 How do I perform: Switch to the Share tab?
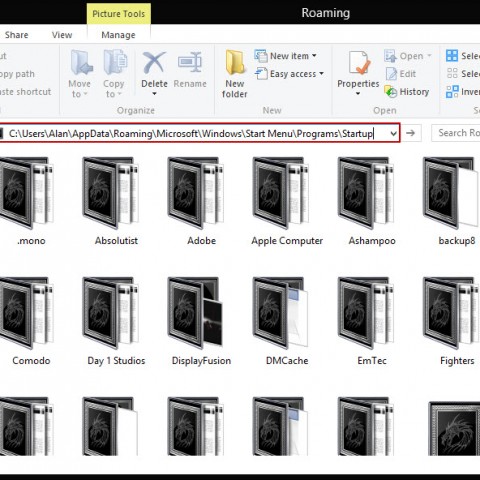17,35
